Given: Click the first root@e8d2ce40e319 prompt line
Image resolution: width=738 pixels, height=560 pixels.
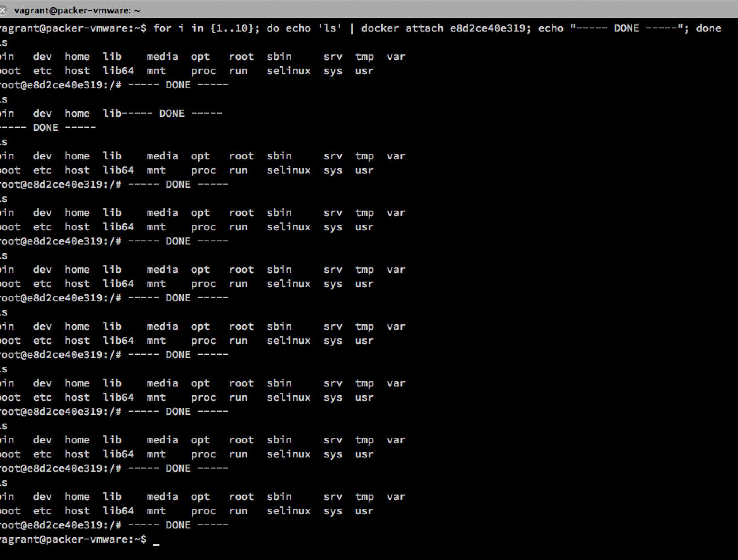Looking at the screenshot, I should pos(114,85).
